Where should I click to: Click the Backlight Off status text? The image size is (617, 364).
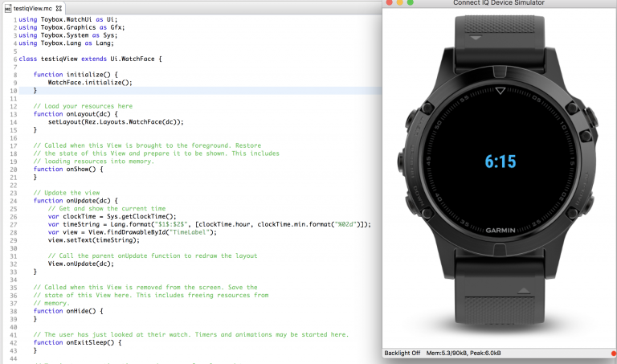coord(402,353)
